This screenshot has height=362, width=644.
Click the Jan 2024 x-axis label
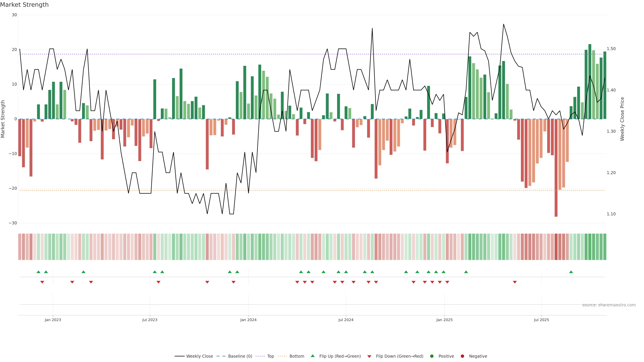[x=248, y=320]
